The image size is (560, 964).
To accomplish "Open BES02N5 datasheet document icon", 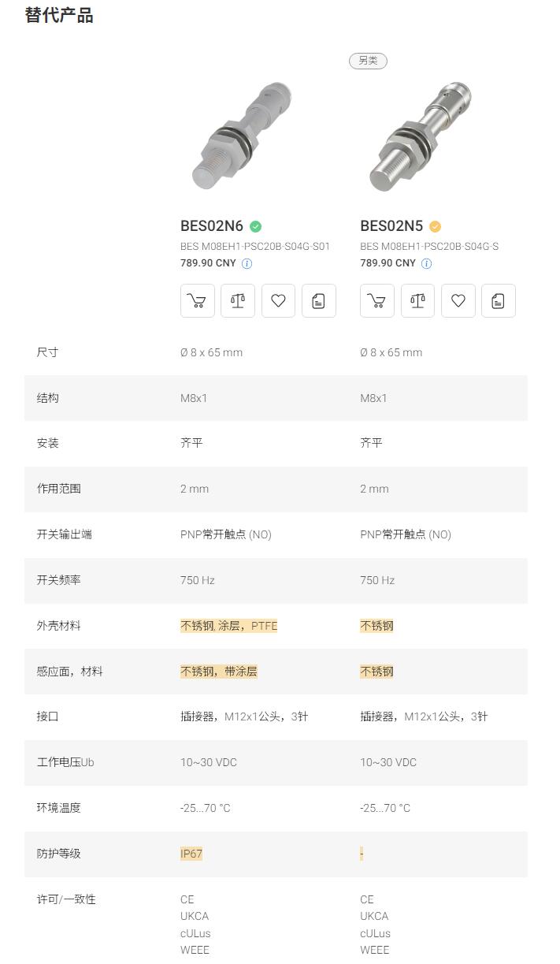I will pyautogui.click(x=499, y=301).
